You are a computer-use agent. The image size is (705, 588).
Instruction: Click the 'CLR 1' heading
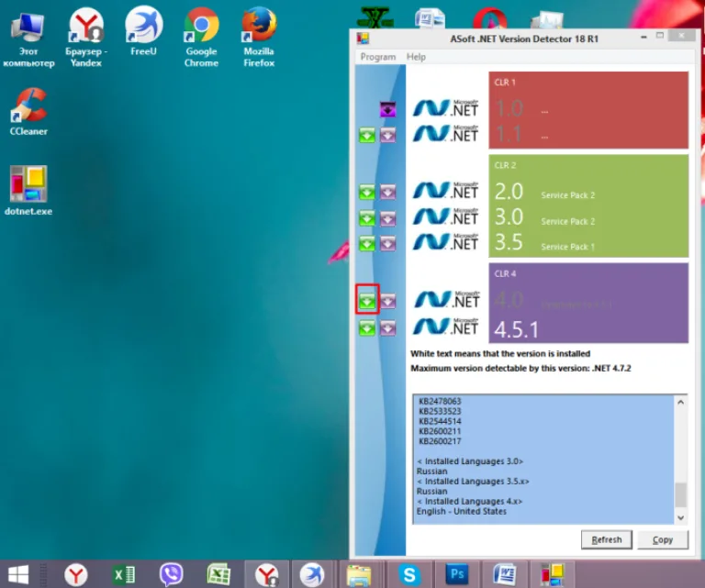pos(505,83)
